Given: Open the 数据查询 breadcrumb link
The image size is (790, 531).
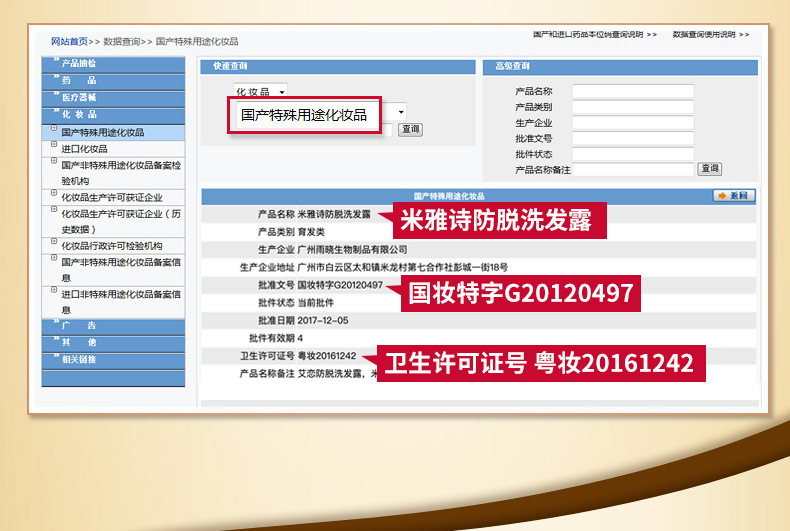Looking at the screenshot, I should [x=121, y=41].
